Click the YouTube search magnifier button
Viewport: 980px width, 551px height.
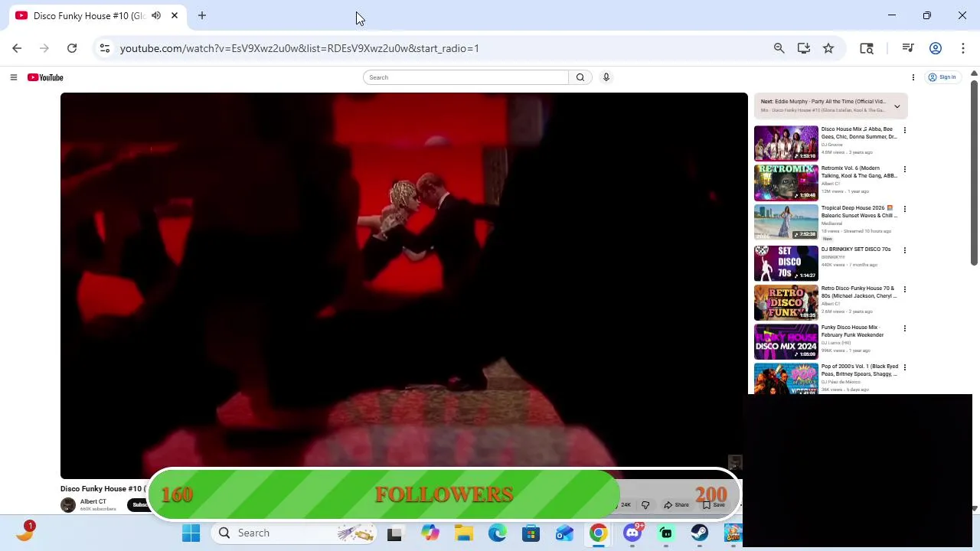[580, 77]
